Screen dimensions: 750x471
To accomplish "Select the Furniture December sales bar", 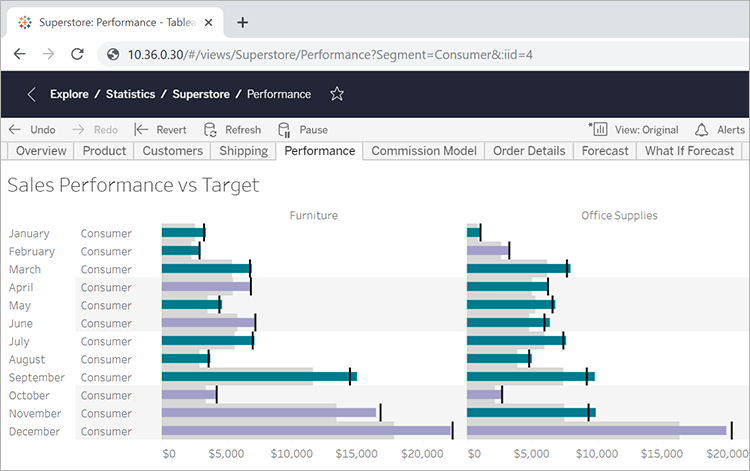I will (x=306, y=431).
